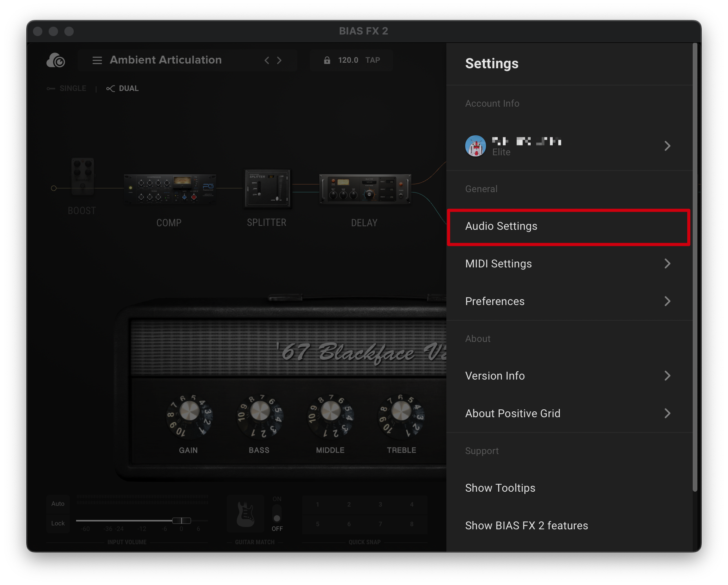Toggle the Guitar Match ON/OFF switch

(277, 514)
